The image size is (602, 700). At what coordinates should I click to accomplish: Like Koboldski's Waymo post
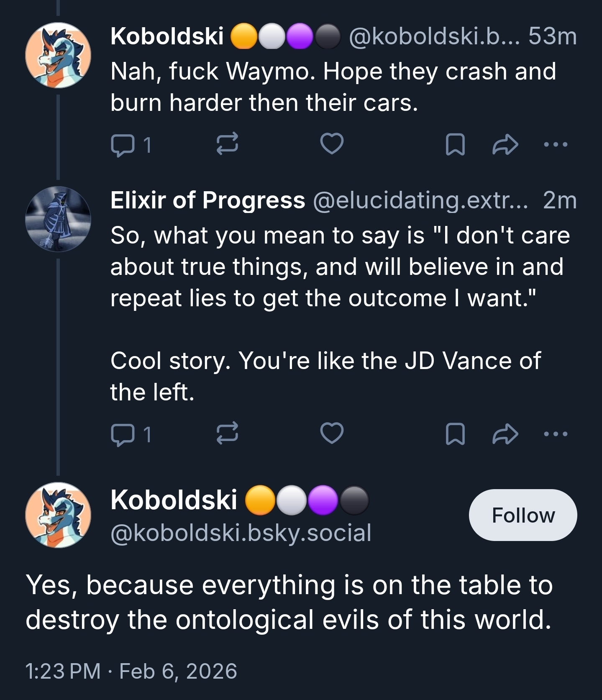pyautogui.click(x=332, y=144)
